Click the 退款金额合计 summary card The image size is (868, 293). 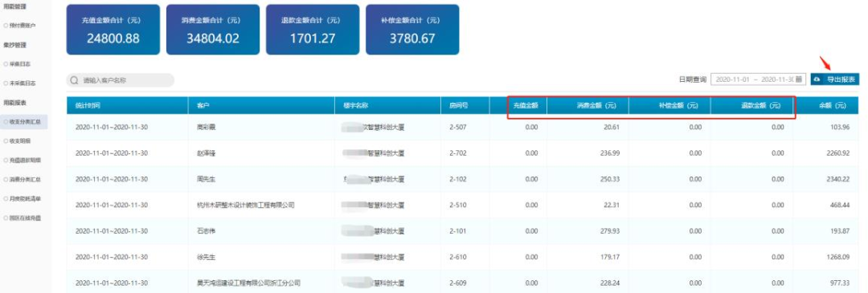coord(313,30)
